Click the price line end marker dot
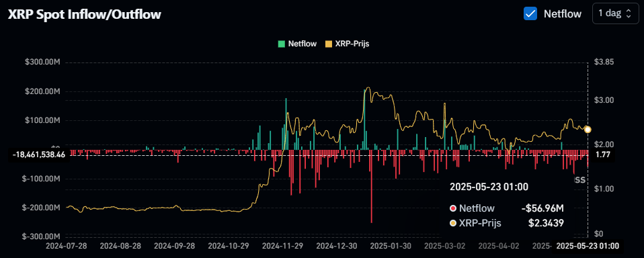 click(588, 130)
